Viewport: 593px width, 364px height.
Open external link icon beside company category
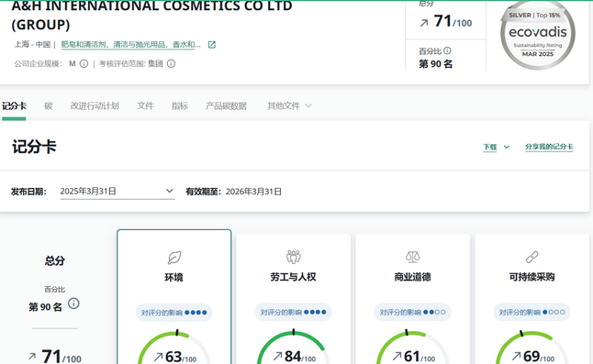[212, 45]
